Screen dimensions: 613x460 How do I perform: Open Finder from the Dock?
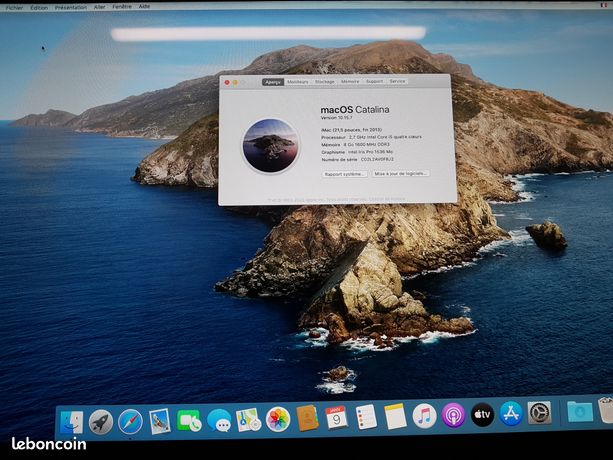[x=72, y=422]
